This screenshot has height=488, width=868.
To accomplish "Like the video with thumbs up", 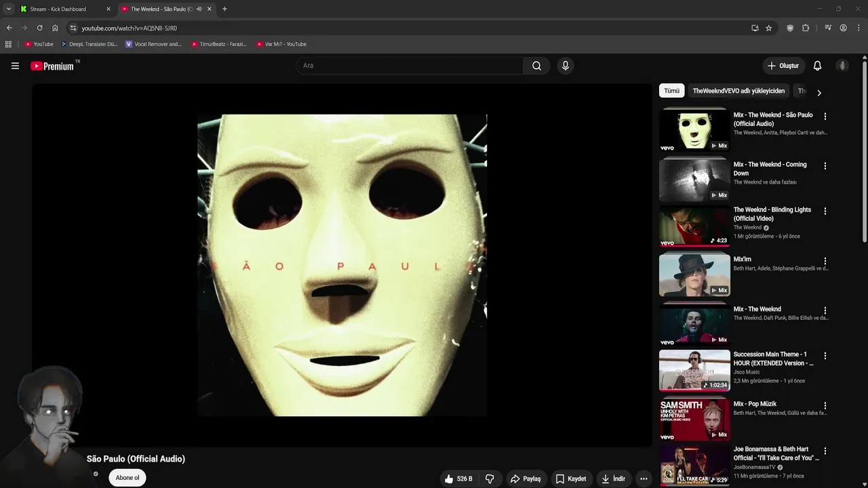I will [458, 479].
